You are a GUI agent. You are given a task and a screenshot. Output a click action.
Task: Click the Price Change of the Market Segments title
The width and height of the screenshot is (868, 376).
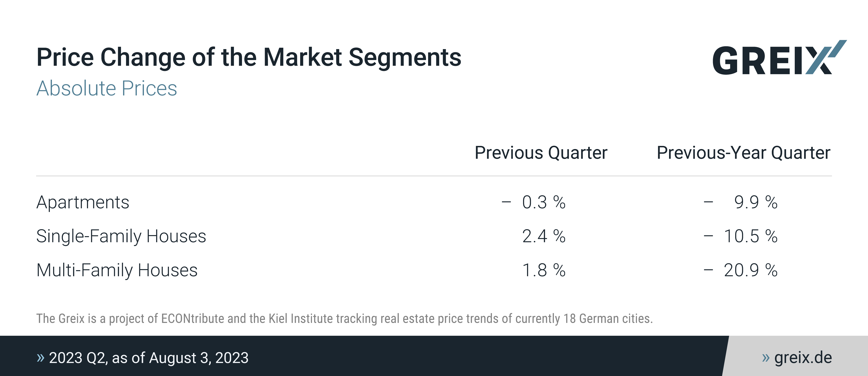pyautogui.click(x=249, y=57)
